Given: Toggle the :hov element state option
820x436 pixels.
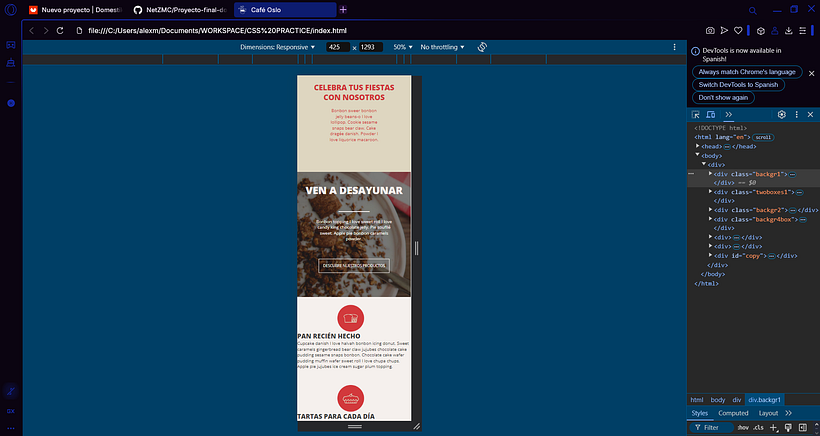Looking at the screenshot, I should [742, 427].
